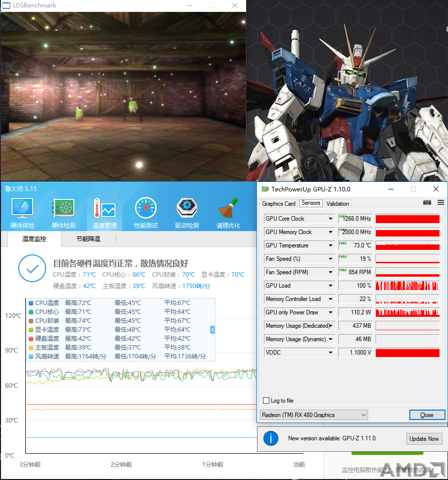The width and height of the screenshot is (448, 480).
Task: Open 清理优化 cleanup broom icon
Action: [228, 213]
